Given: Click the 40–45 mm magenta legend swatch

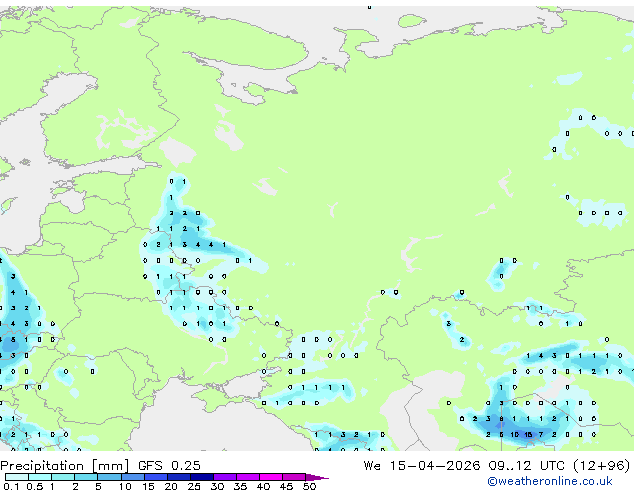Looking at the screenshot, I should (x=271, y=477).
